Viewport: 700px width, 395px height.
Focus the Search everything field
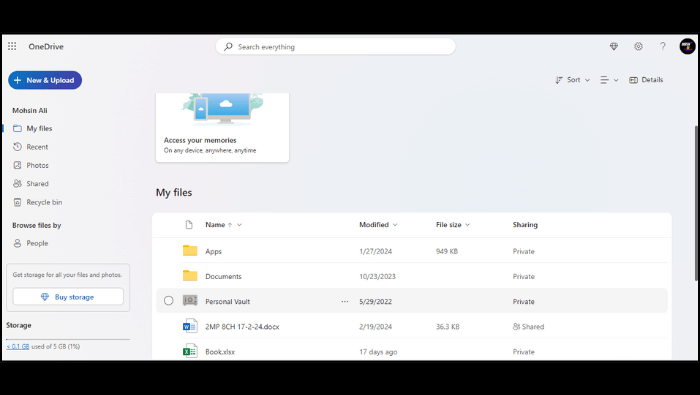(336, 46)
